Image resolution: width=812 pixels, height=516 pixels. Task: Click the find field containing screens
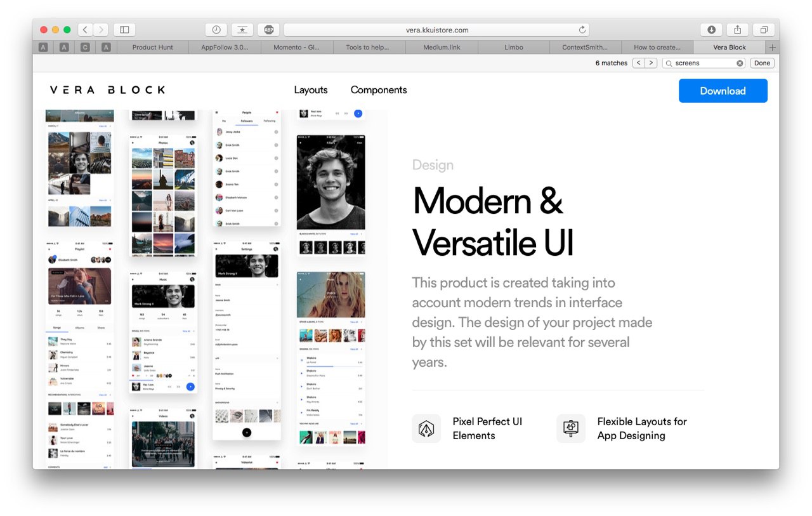704,63
